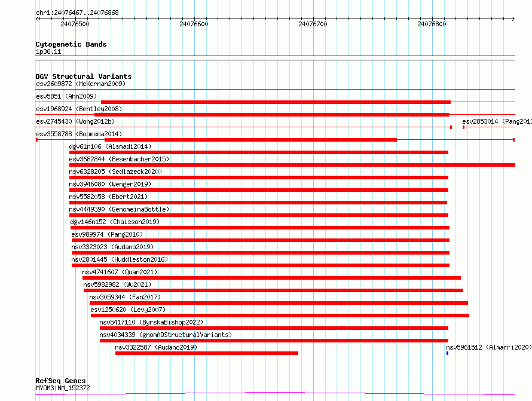Image resolution: width=532 pixels, height=401 pixels.
Task: Click the ruler's right arrowhead
Action: click(513, 19)
